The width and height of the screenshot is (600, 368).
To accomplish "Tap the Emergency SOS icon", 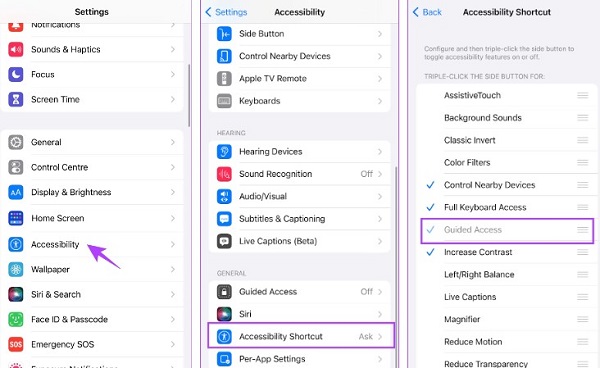I will (16, 344).
